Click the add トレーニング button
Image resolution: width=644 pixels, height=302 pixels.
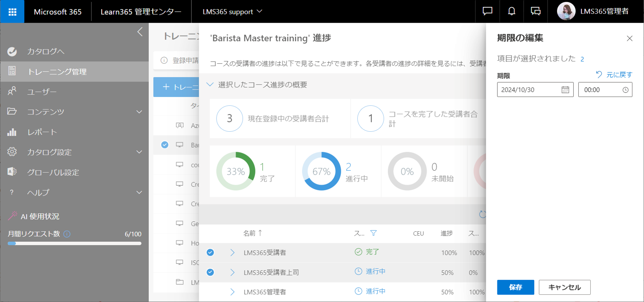(176, 87)
